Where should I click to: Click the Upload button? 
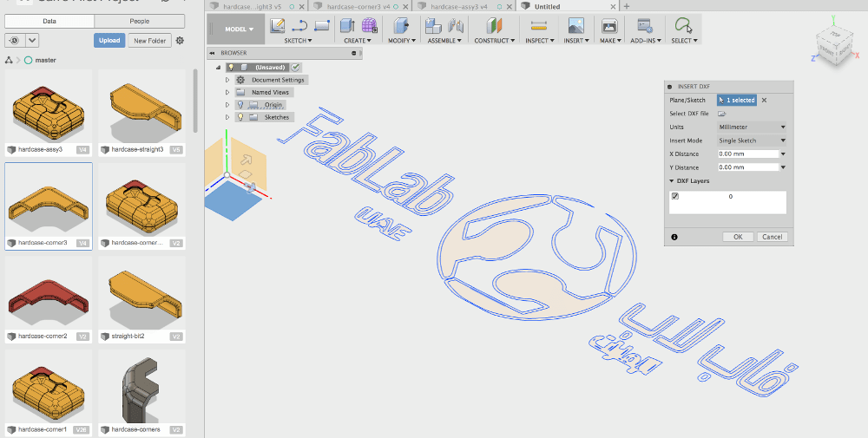pos(109,41)
